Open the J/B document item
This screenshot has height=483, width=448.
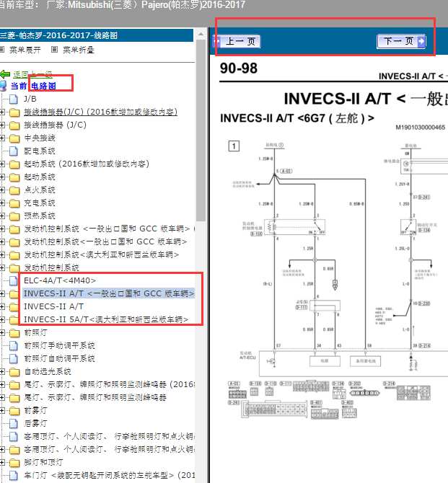(30, 99)
